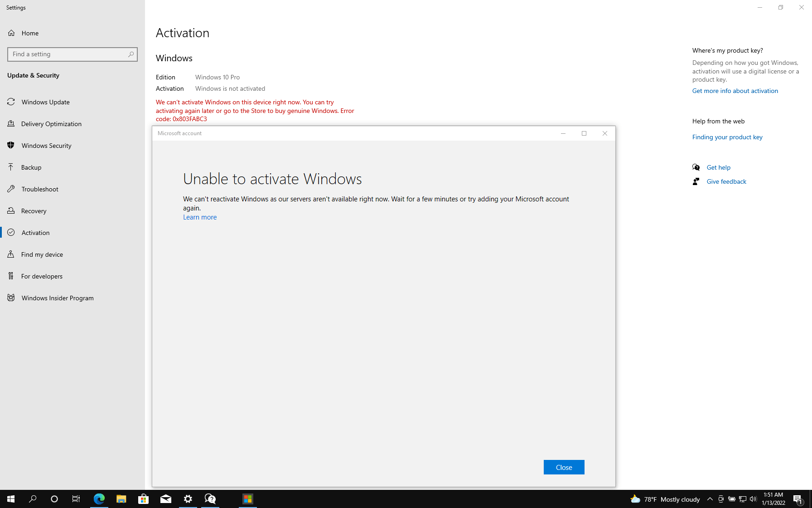The image size is (812, 508).
Task: Launch Microsoft Edge from the taskbar
Action: pyautogui.click(x=99, y=499)
